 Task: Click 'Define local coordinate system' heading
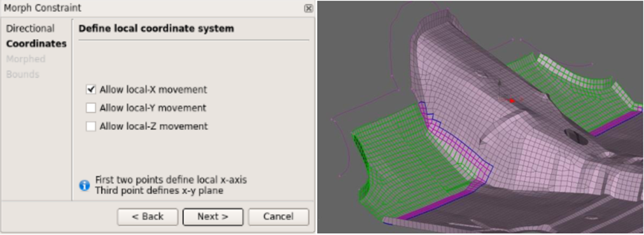click(x=156, y=29)
